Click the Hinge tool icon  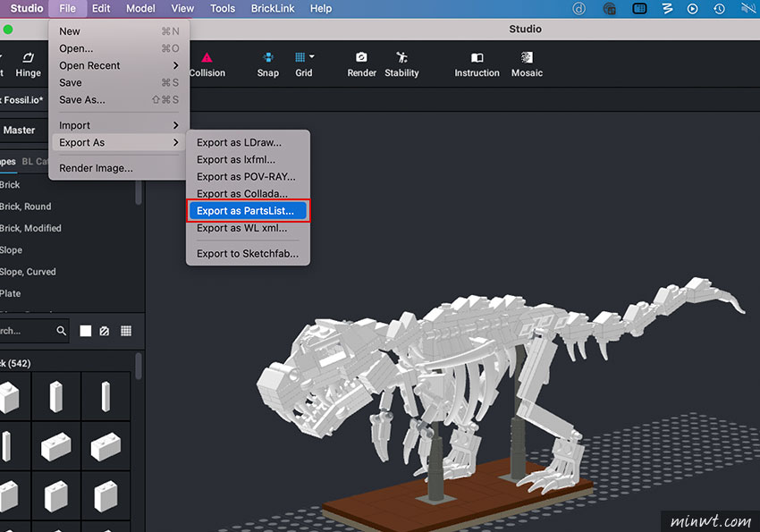click(28, 57)
